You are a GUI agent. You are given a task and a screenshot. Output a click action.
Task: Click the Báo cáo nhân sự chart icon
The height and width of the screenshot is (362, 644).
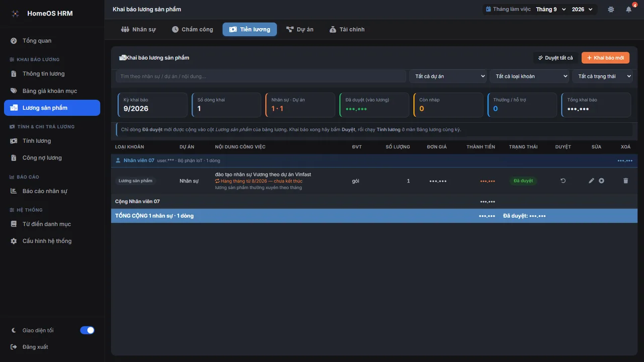pyautogui.click(x=14, y=191)
